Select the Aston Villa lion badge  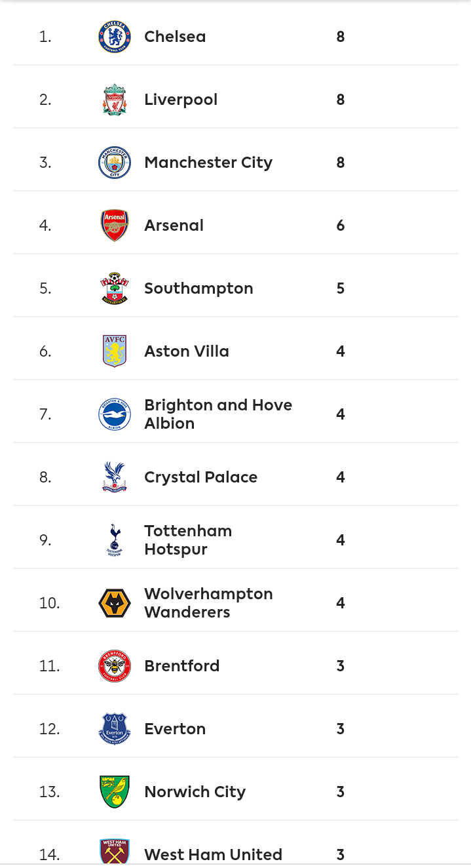tap(115, 351)
